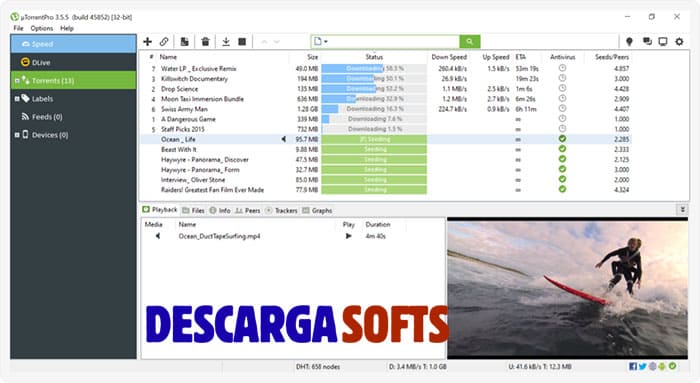700x383 pixels.
Task: Click the Add Torrent plus icon
Action: (147, 42)
